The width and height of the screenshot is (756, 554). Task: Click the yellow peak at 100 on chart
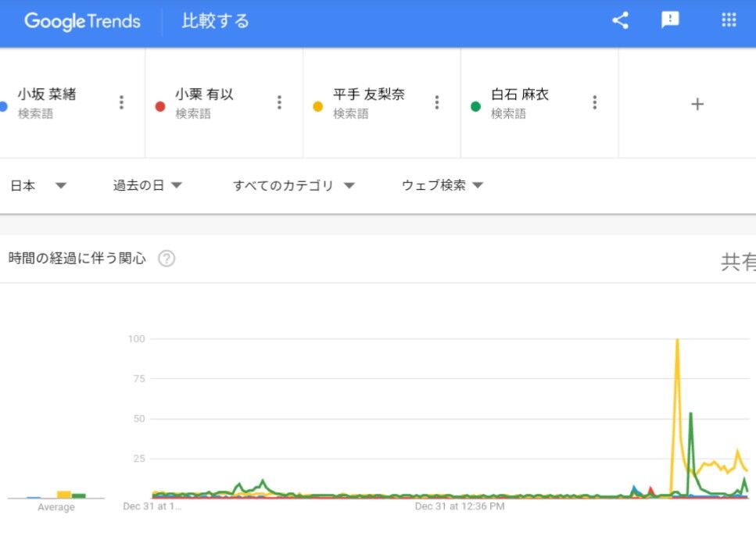click(677, 340)
